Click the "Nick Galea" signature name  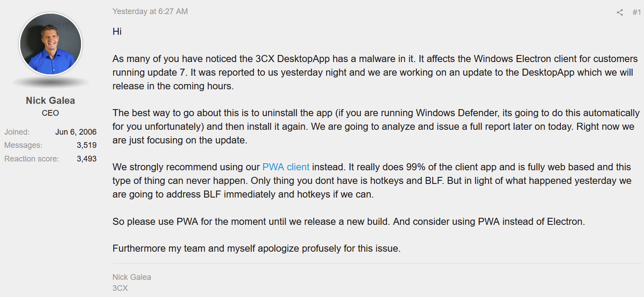pyautogui.click(x=132, y=277)
